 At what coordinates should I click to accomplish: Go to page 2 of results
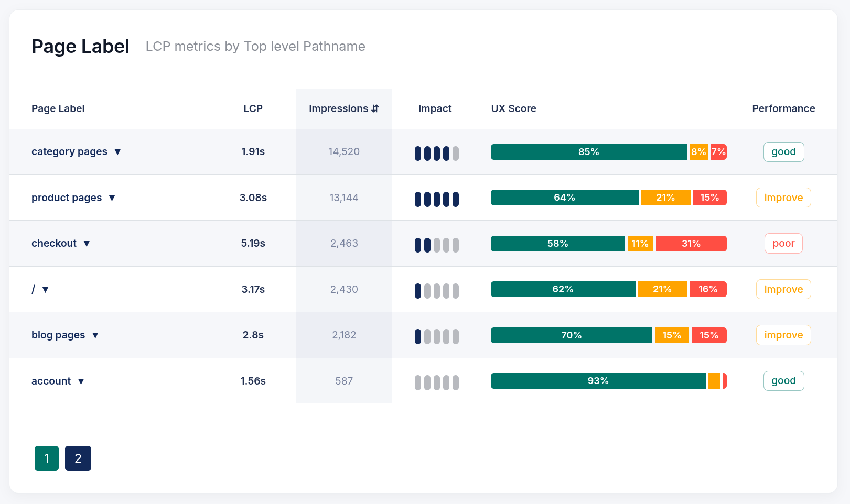tap(78, 458)
